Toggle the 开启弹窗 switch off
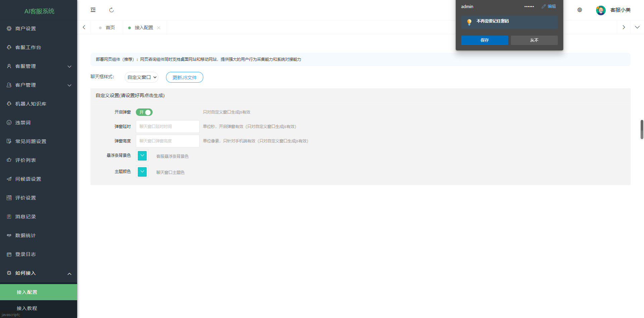Image resolution: width=644 pixels, height=318 pixels. click(x=144, y=112)
